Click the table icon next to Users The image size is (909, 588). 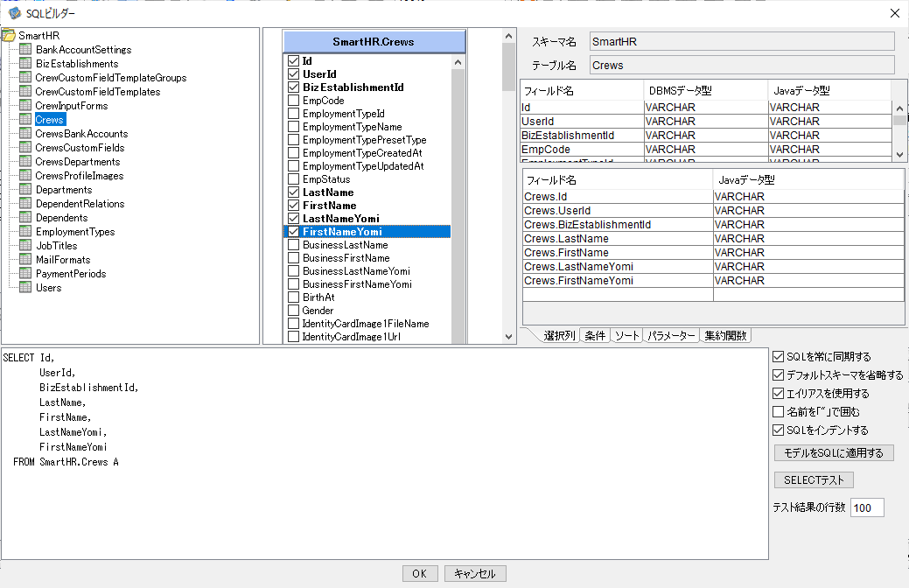25,287
